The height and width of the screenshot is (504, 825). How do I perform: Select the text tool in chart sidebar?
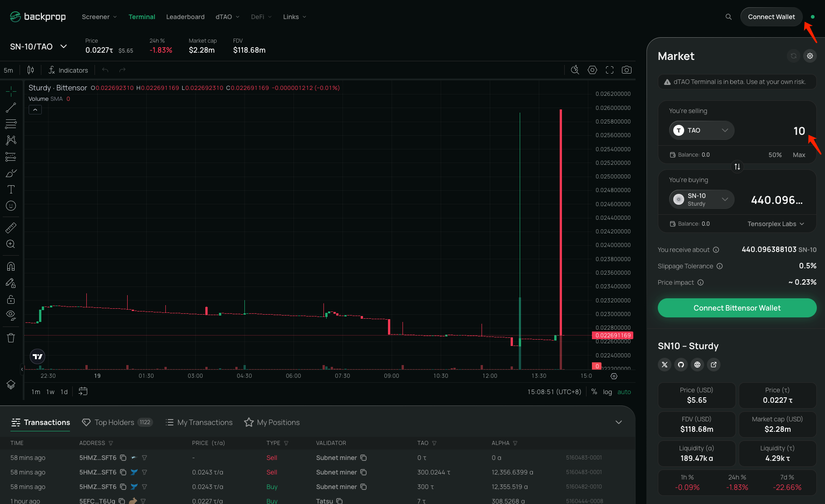click(11, 189)
